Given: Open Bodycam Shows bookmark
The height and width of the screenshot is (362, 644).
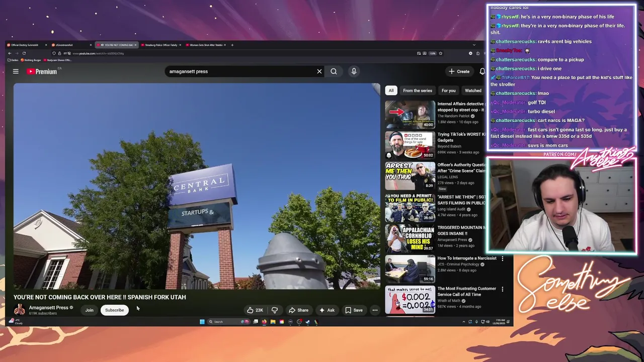Looking at the screenshot, I should (x=58, y=60).
